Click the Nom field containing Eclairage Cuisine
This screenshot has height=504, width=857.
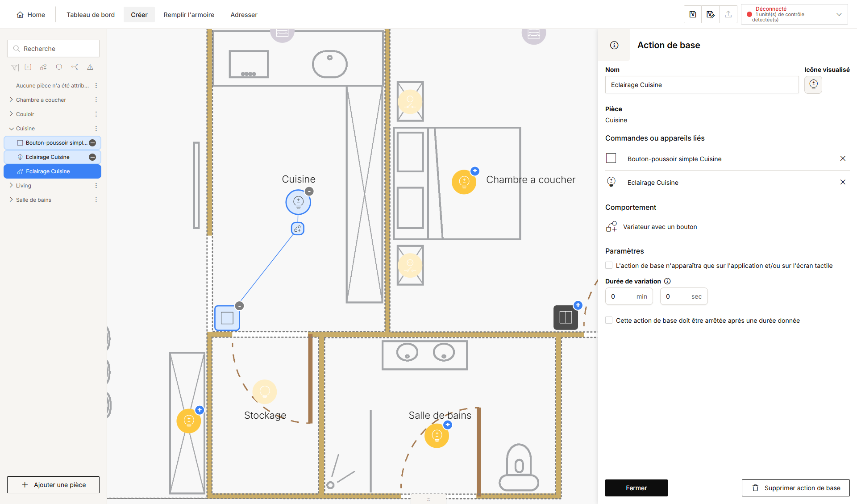(702, 85)
